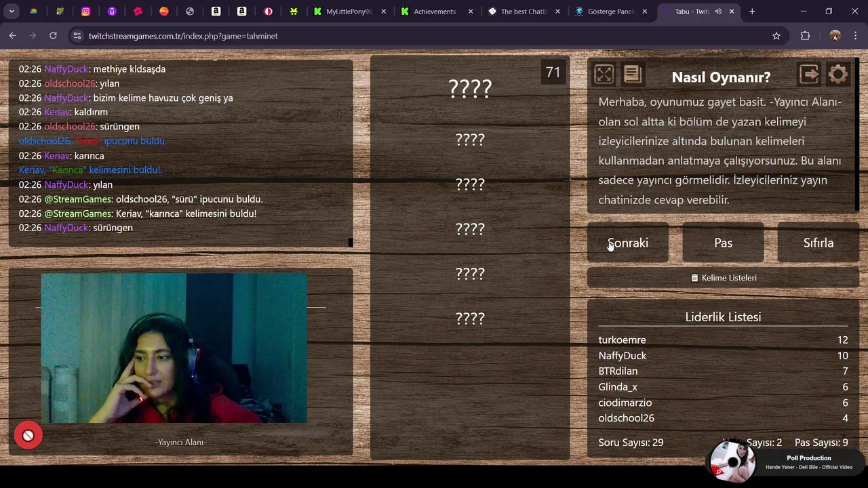This screenshot has height=488, width=868.
Task: Click the logout exit-arrow icon
Action: pos(809,74)
